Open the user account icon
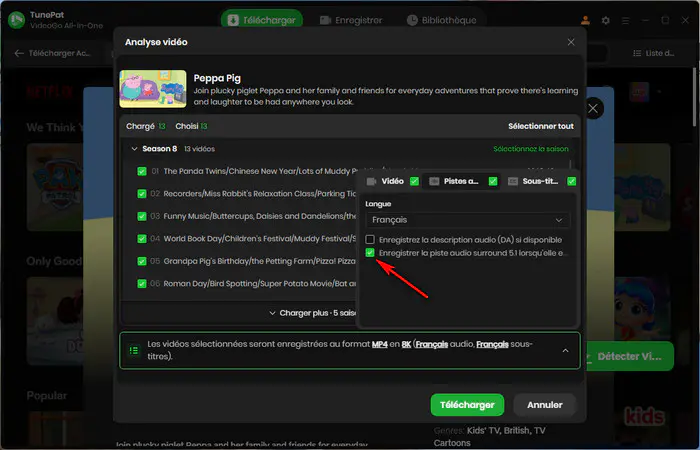The width and height of the screenshot is (700, 450). point(585,20)
